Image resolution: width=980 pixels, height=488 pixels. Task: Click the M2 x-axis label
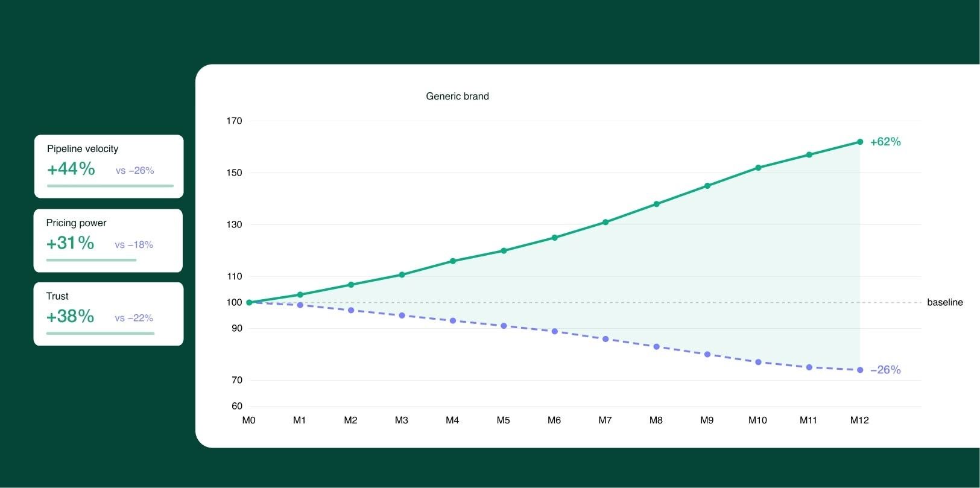[x=350, y=420]
